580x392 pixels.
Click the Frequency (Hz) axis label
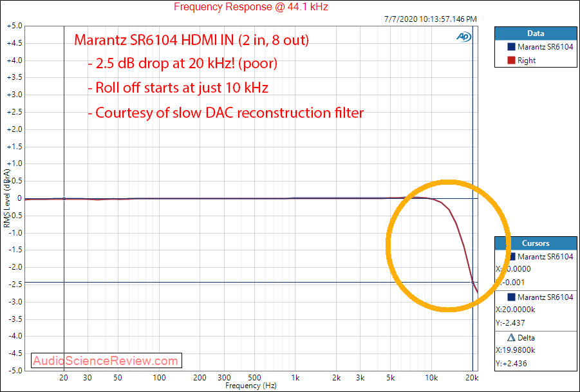tap(251, 386)
